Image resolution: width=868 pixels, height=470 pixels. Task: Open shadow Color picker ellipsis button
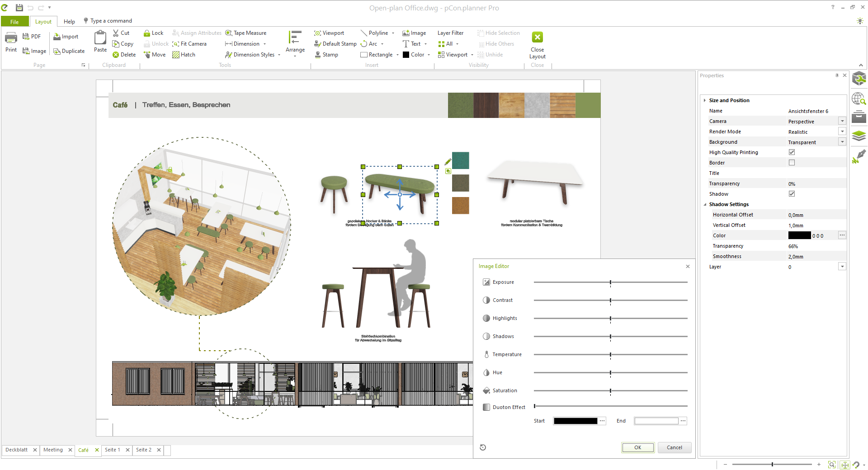coord(842,235)
